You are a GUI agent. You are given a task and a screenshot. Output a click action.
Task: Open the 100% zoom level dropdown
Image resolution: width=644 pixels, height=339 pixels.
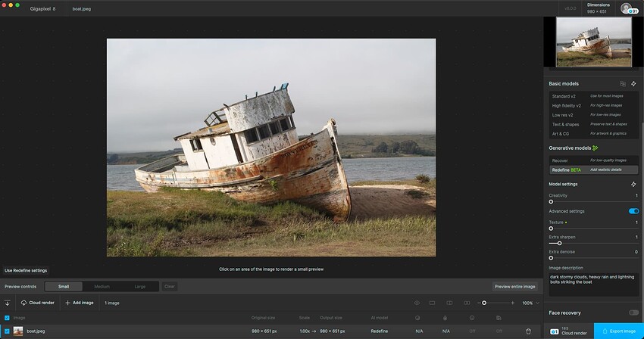click(x=530, y=303)
